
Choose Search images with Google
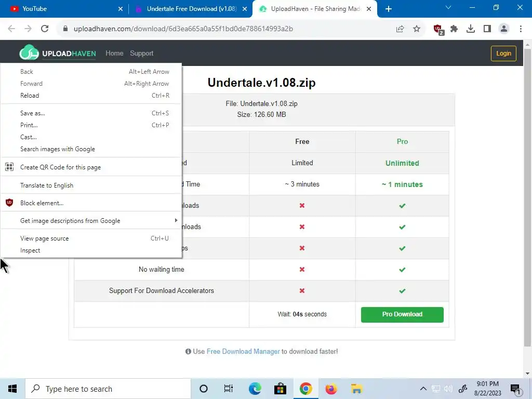(x=91, y=149)
